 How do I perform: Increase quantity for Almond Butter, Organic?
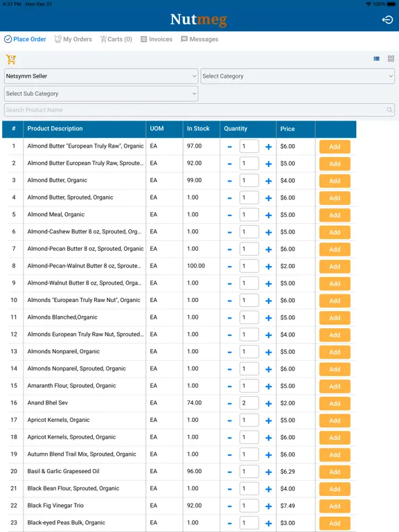(x=268, y=181)
